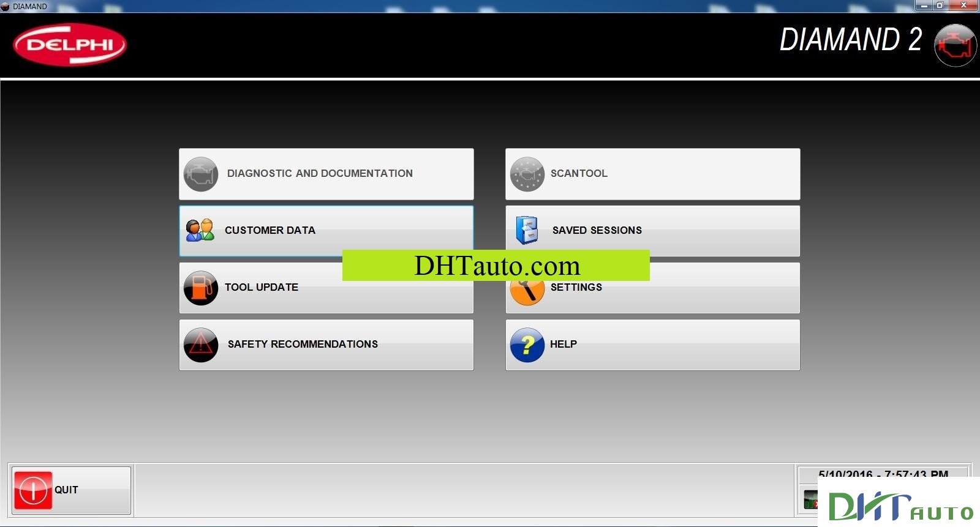
Task: Click the grey engine icon beside Diagnostic and Documentation
Action: pyautogui.click(x=201, y=174)
